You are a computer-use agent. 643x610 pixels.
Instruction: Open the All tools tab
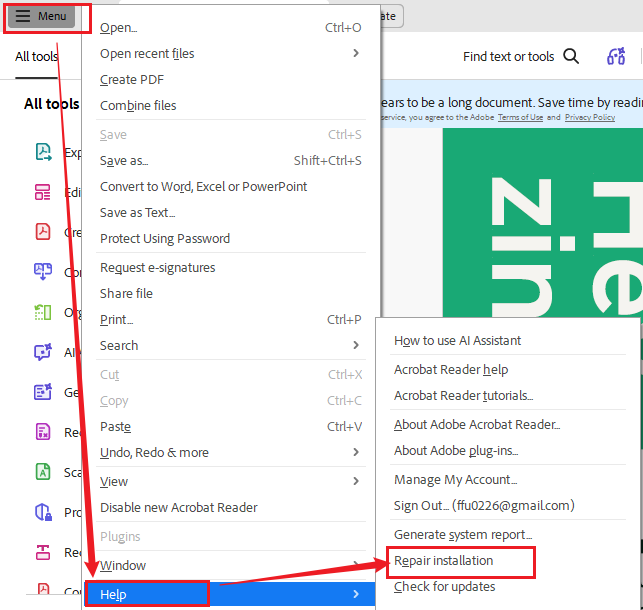[x=36, y=57]
